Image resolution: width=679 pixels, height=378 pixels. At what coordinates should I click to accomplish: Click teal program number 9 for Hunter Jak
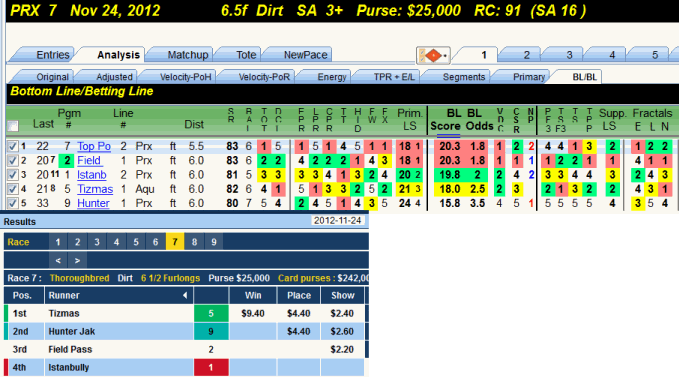pos(211,331)
